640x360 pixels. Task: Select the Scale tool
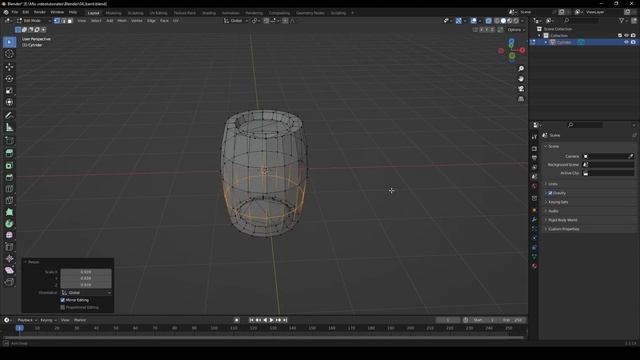[9, 90]
